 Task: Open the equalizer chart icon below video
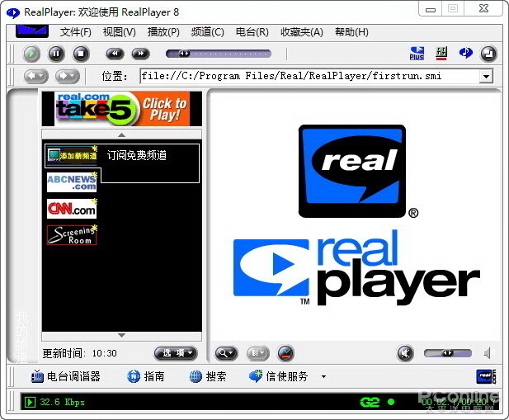(x=285, y=353)
